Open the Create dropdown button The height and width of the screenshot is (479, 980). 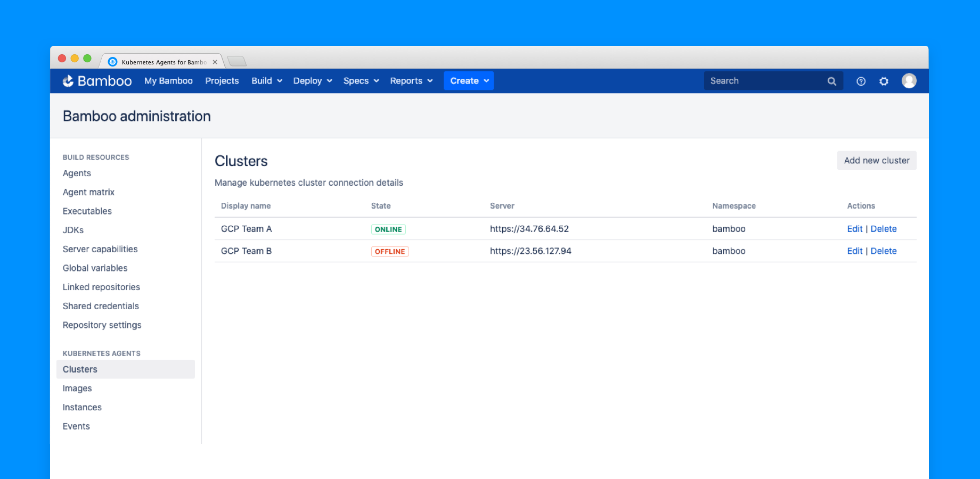(469, 81)
